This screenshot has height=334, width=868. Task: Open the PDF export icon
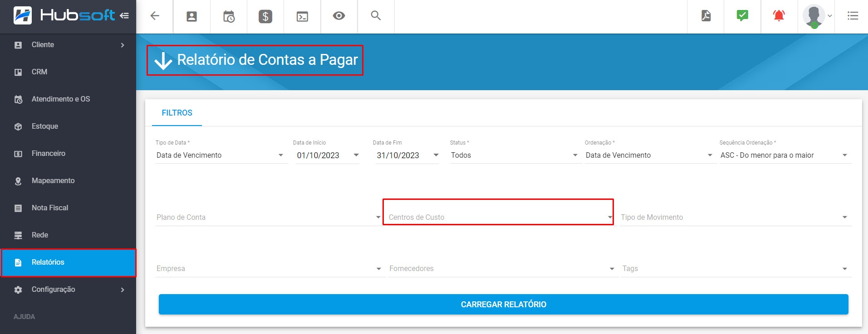[x=706, y=16]
